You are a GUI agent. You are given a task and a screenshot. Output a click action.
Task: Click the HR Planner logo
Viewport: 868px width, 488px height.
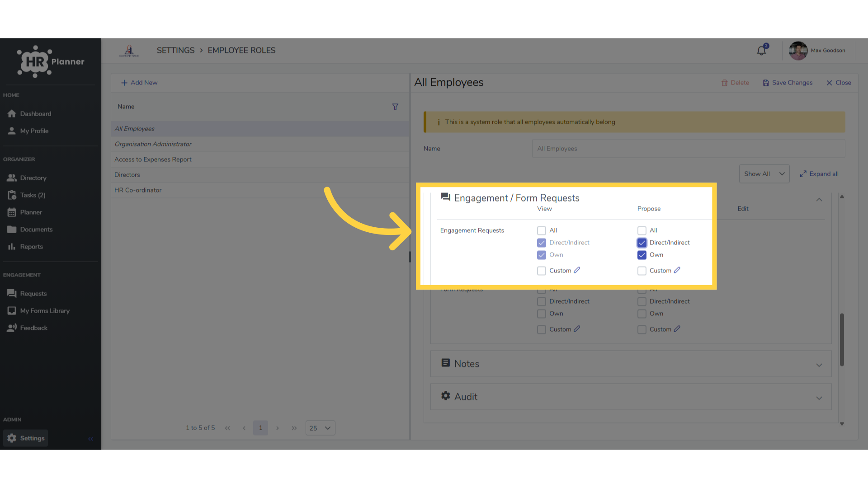coord(51,61)
